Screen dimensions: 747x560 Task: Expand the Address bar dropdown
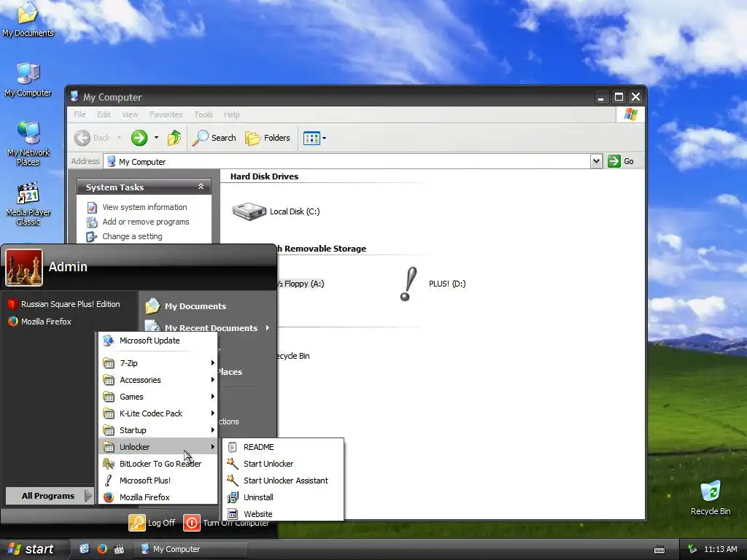click(x=596, y=161)
